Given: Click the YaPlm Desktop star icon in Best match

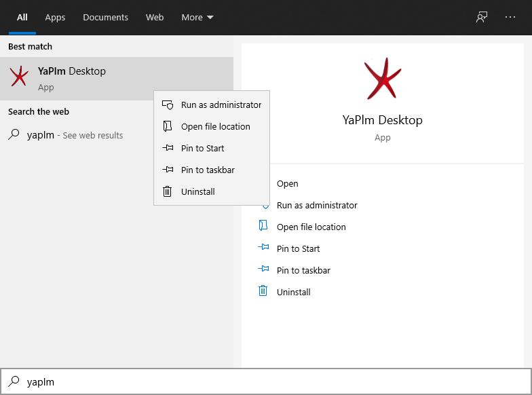Looking at the screenshot, I should click(x=19, y=76).
